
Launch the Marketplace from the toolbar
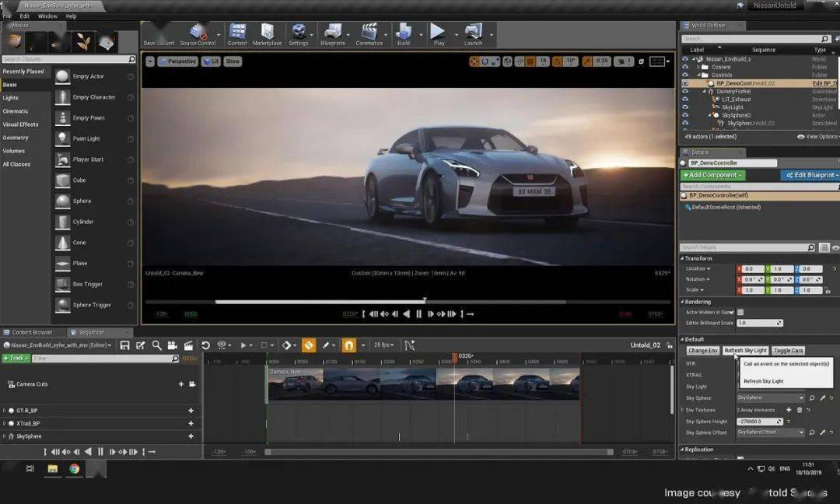click(x=267, y=33)
